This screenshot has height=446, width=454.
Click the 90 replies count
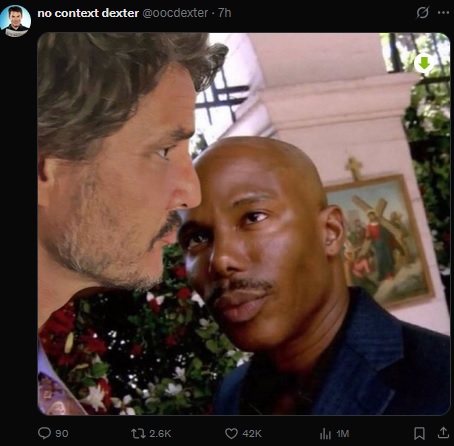tap(62, 433)
